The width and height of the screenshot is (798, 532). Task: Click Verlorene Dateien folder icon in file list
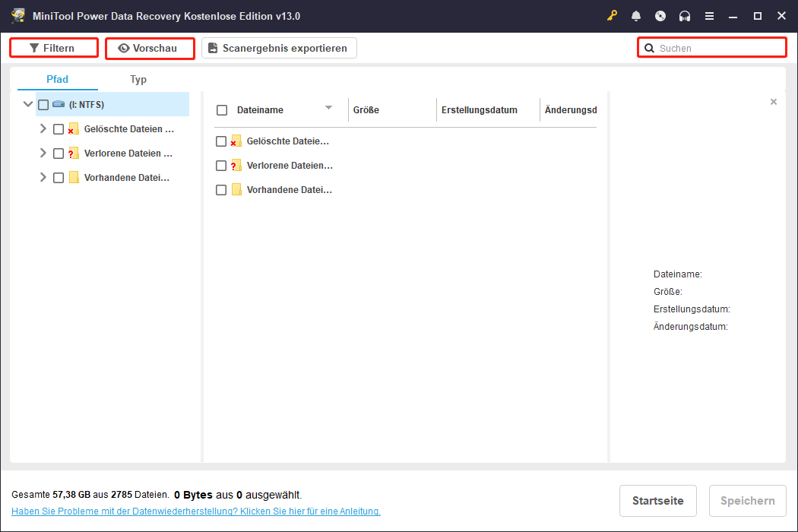coord(236,166)
